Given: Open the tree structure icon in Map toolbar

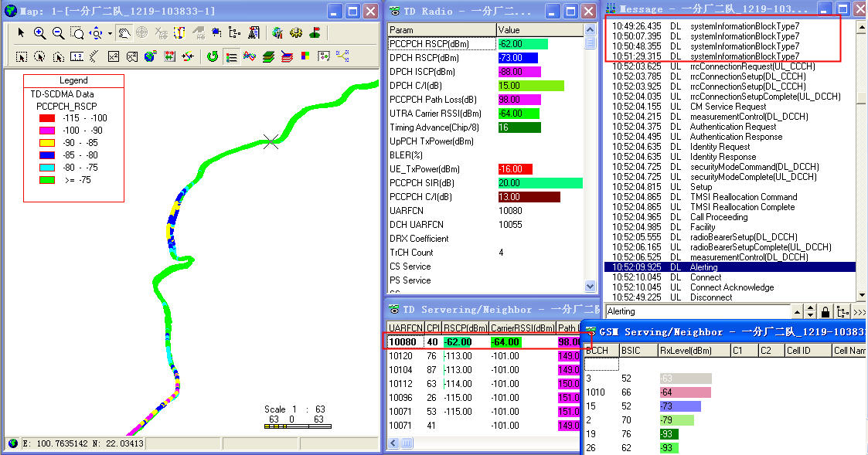Looking at the screenshot, I should [235, 33].
